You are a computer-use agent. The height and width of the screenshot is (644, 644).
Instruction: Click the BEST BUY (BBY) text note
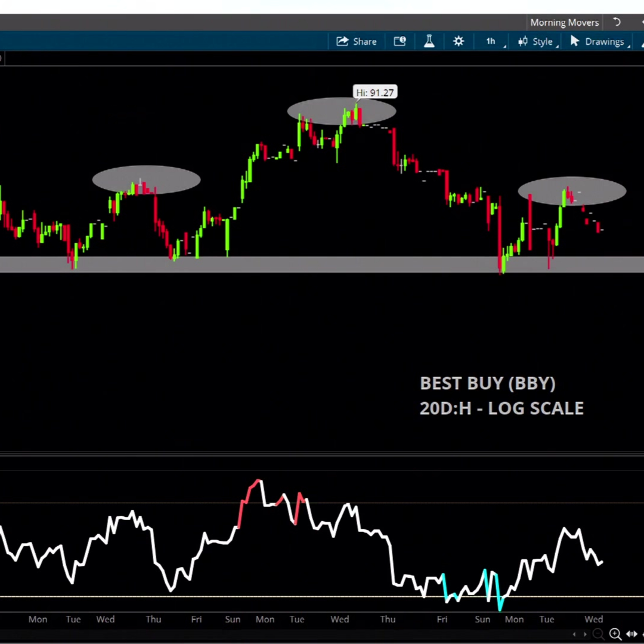coord(488,383)
